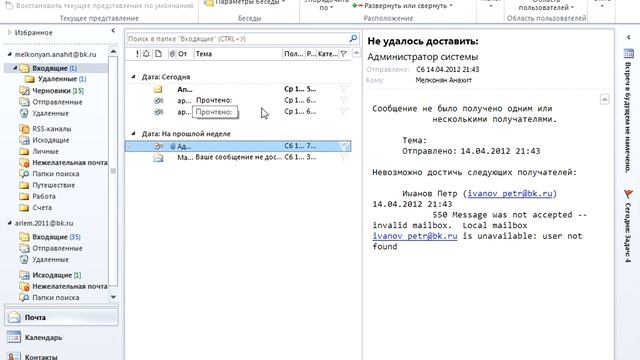Screen dimensions: 640x360
Task: Click the search magnifier icon in message list
Action: tap(353, 38)
